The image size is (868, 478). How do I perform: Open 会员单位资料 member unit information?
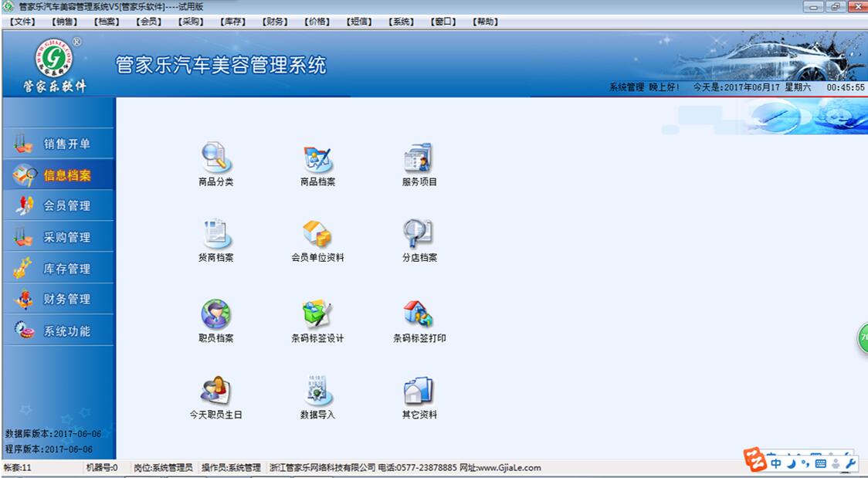[x=316, y=238]
